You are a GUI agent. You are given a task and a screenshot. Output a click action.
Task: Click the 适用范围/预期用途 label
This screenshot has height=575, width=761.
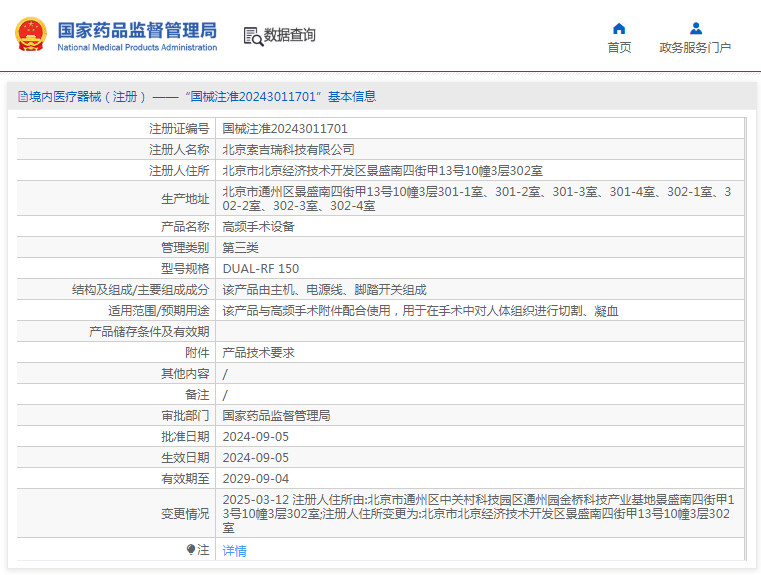(x=158, y=311)
